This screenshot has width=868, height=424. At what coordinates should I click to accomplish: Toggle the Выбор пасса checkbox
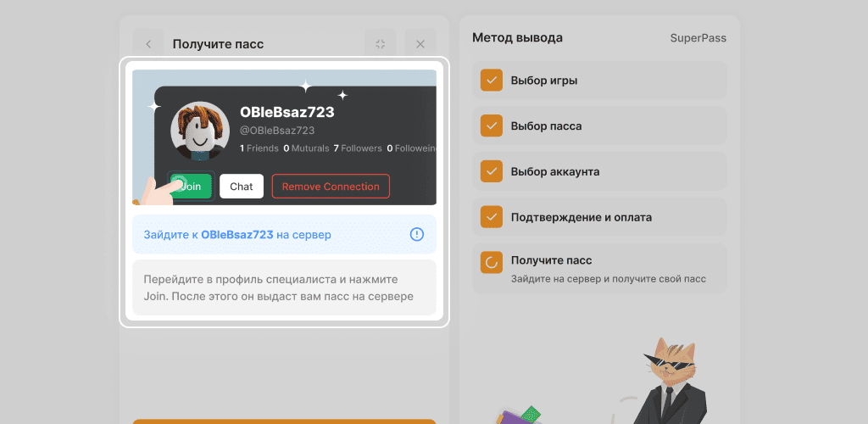(492, 126)
